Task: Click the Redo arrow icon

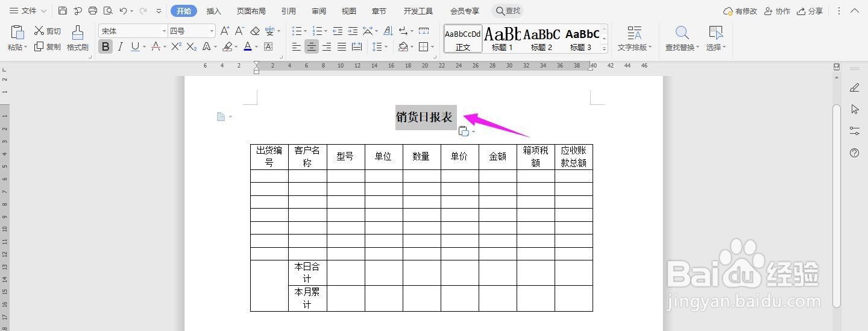Action: [143, 11]
